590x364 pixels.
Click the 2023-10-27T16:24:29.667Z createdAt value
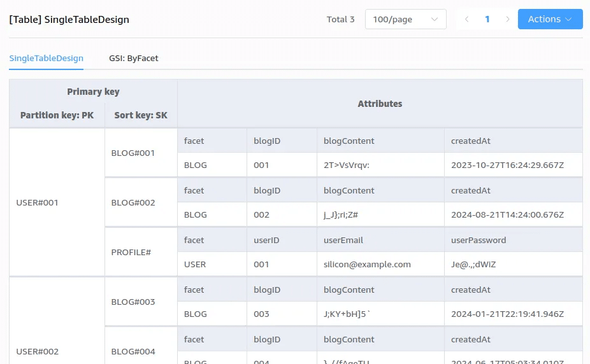pyautogui.click(x=507, y=165)
